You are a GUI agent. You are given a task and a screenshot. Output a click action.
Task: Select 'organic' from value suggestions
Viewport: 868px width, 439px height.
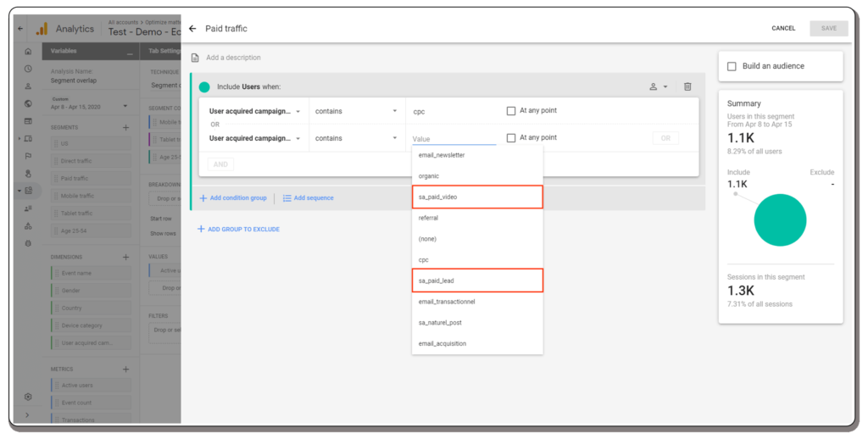tap(477, 176)
